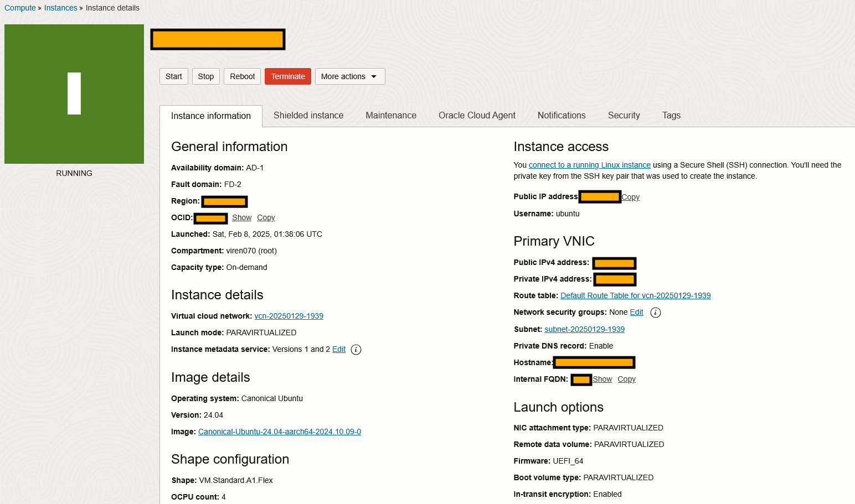Click the In-transit encryption 'Enabled' value
Viewport: 855px width, 504px height.
(607, 494)
